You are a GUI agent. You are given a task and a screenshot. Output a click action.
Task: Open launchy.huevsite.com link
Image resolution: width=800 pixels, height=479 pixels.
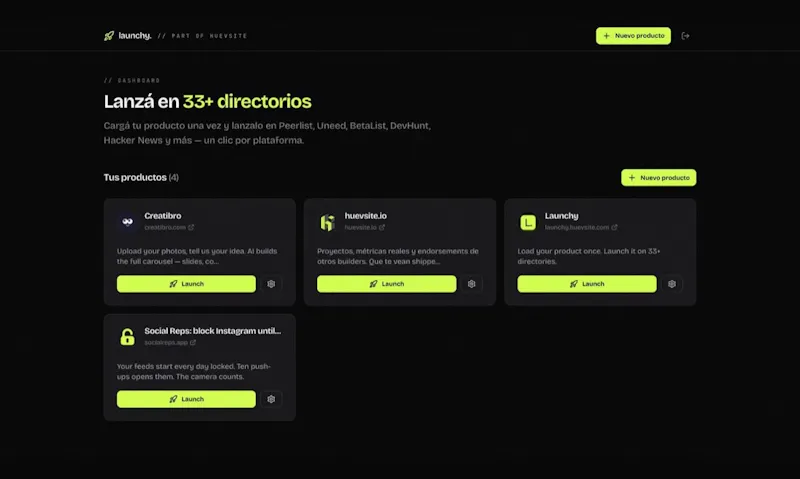[581, 228]
